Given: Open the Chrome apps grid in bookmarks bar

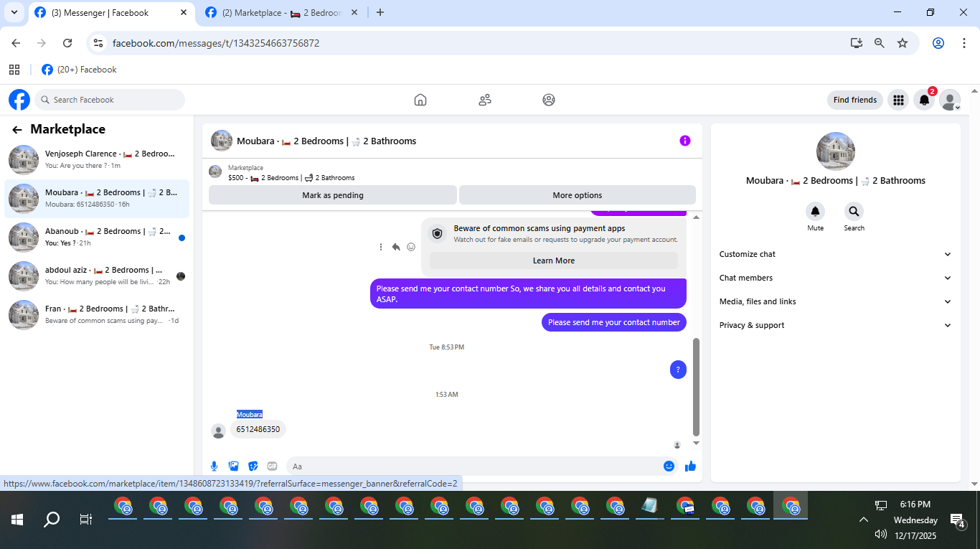Looking at the screenshot, I should pyautogui.click(x=14, y=70).
